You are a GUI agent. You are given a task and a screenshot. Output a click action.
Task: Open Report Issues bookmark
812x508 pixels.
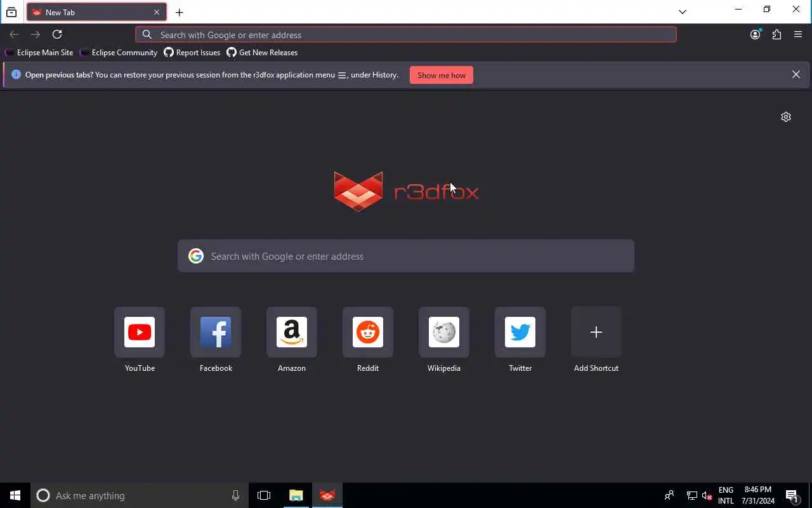point(192,53)
